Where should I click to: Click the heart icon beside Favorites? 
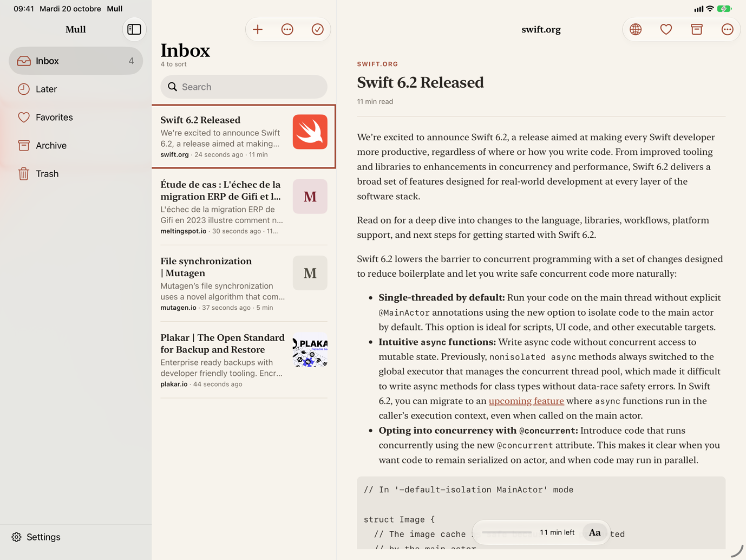(24, 117)
